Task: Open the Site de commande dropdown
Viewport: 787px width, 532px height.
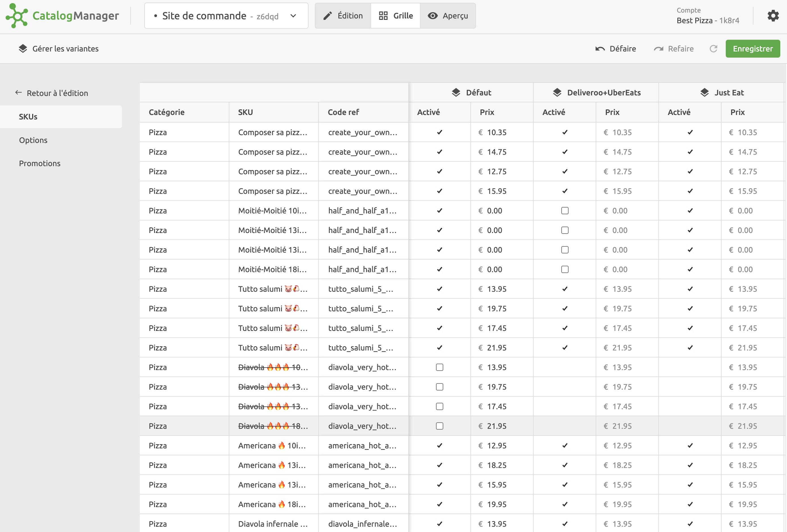Action: pyautogui.click(x=226, y=16)
